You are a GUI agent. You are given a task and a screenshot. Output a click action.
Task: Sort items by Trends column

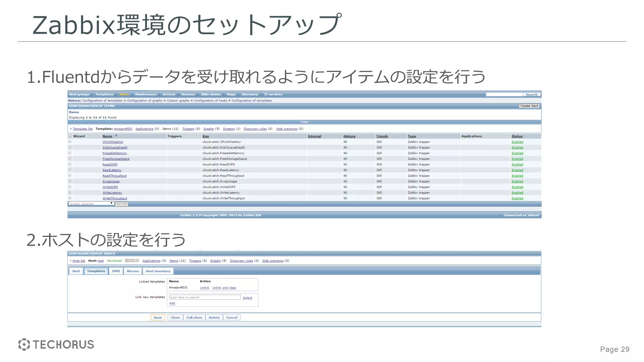(x=382, y=136)
